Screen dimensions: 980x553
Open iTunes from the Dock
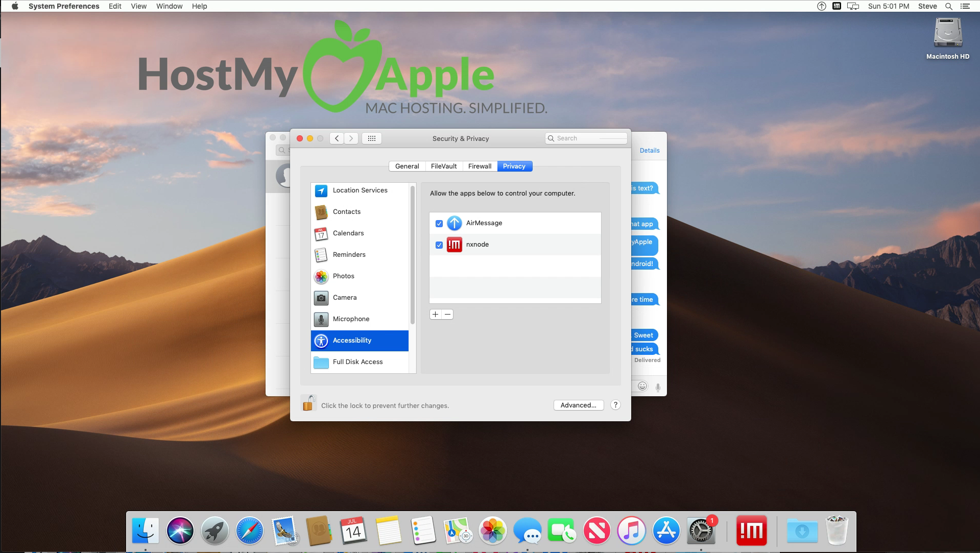(632, 531)
